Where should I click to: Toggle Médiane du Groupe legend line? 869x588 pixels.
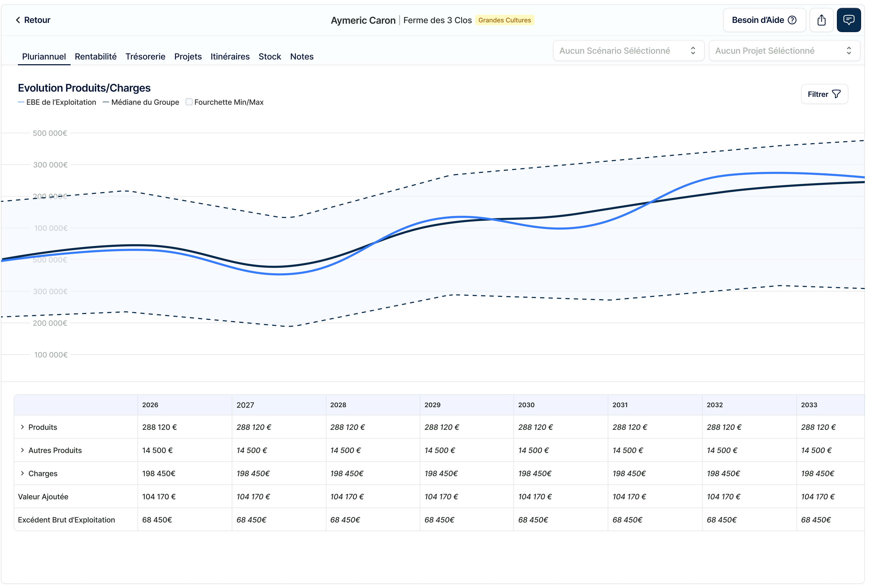pos(106,102)
